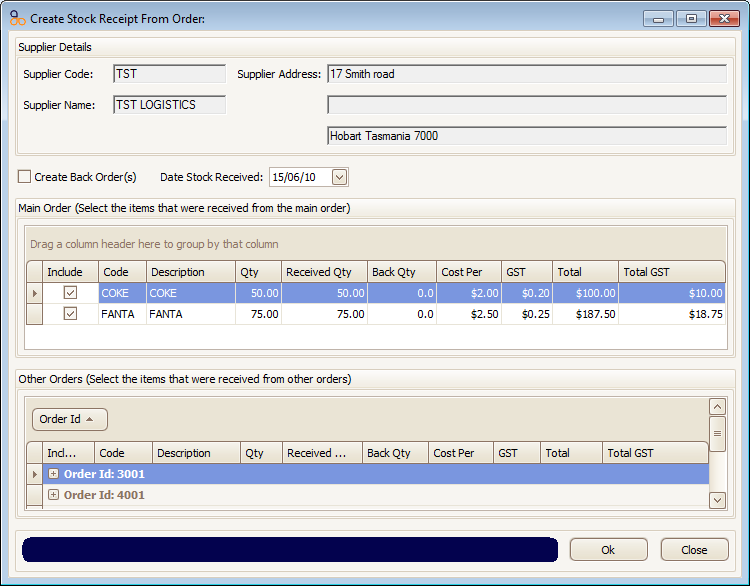750x586 pixels.
Task: Click Cost Per header in Other Orders
Action: pos(461,453)
